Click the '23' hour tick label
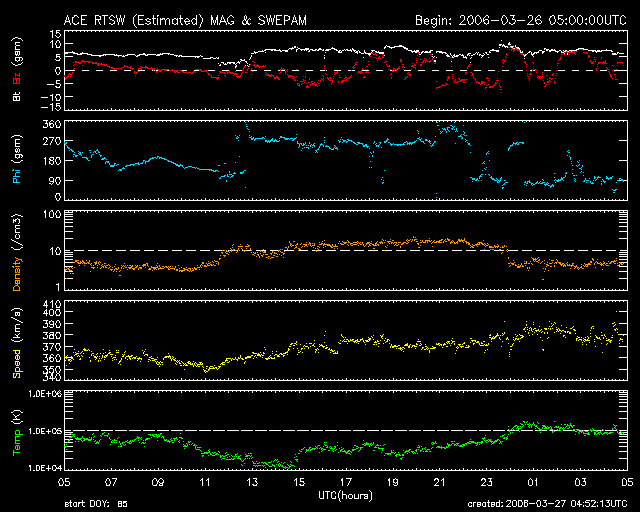Image resolution: width=640 pixels, height=512 pixels. (x=487, y=482)
